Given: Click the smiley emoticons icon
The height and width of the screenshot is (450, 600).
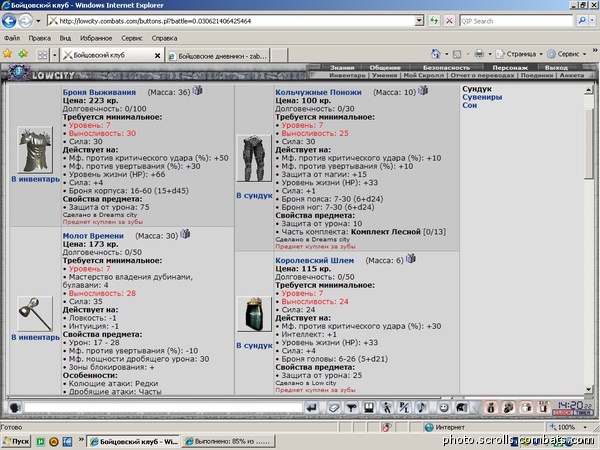Looking at the screenshot, I should tap(443, 408).
